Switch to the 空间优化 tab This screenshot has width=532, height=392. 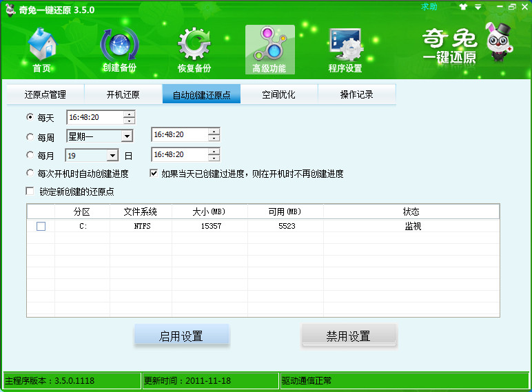(x=279, y=94)
